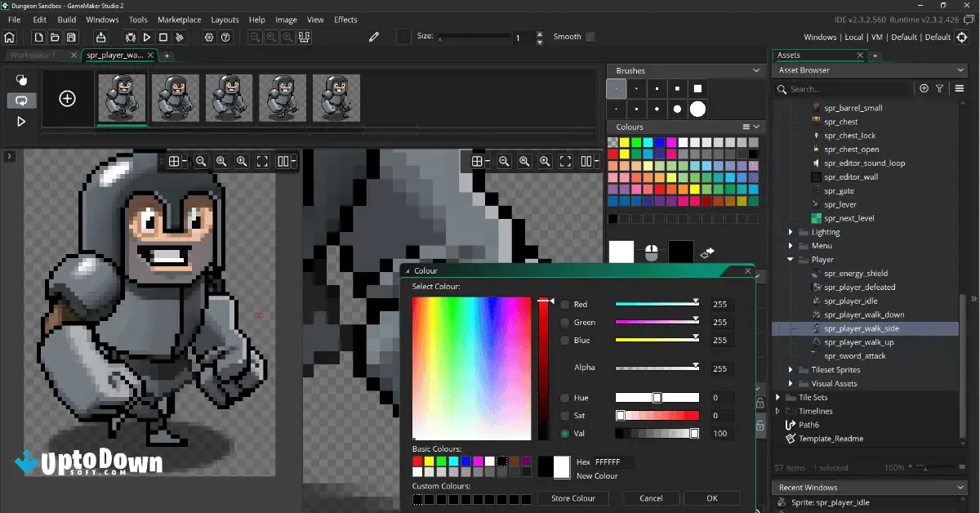Open the Image menu
Viewport: 980px width, 513px height.
click(x=286, y=19)
